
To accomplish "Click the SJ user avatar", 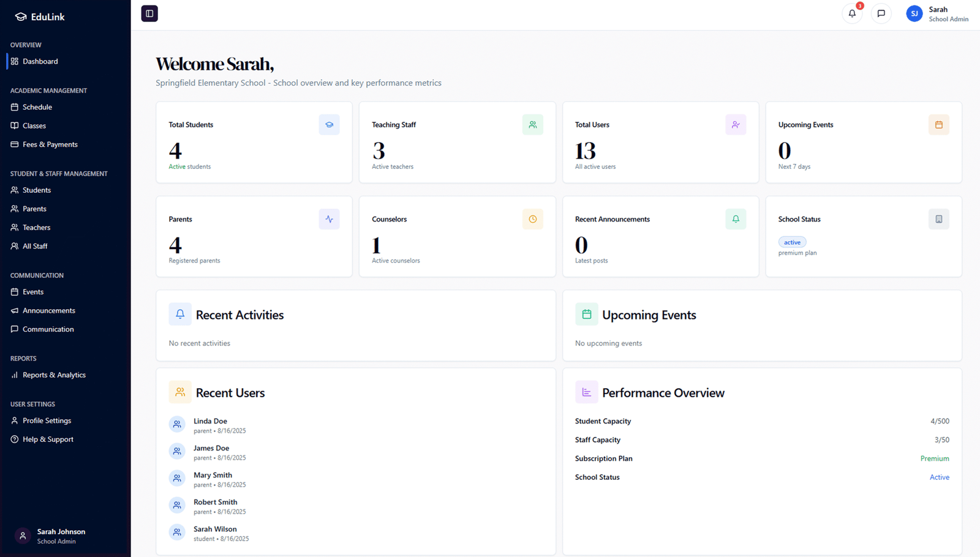I will point(914,13).
